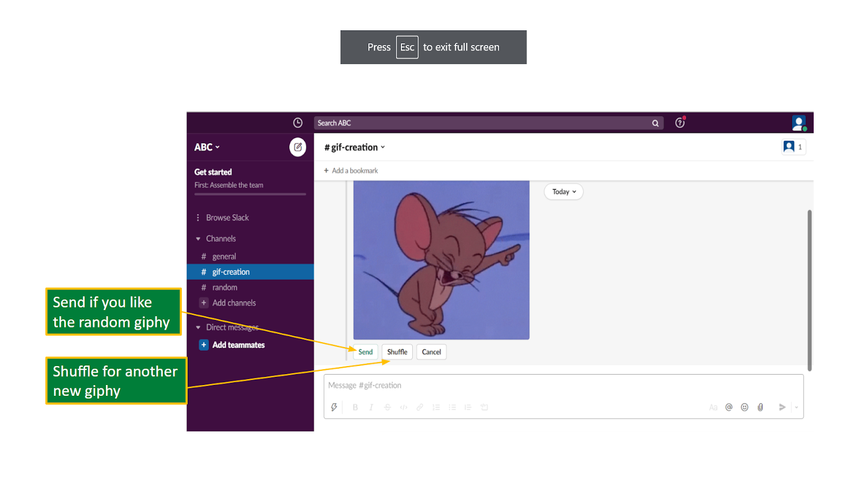The width and height of the screenshot is (868, 488).
Task: Switch to the random channel
Action: click(x=225, y=287)
